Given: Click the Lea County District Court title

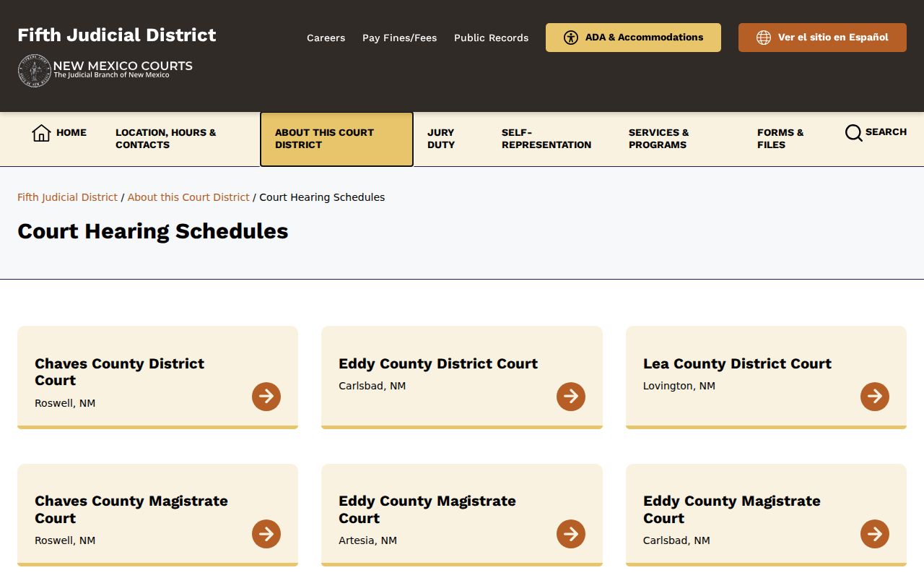Looking at the screenshot, I should [x=737, y=363].
